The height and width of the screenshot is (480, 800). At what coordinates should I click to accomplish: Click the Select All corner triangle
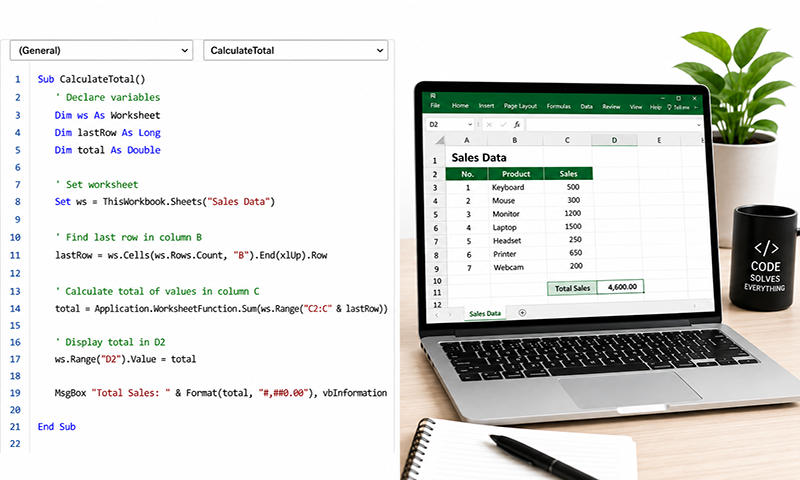439,140
